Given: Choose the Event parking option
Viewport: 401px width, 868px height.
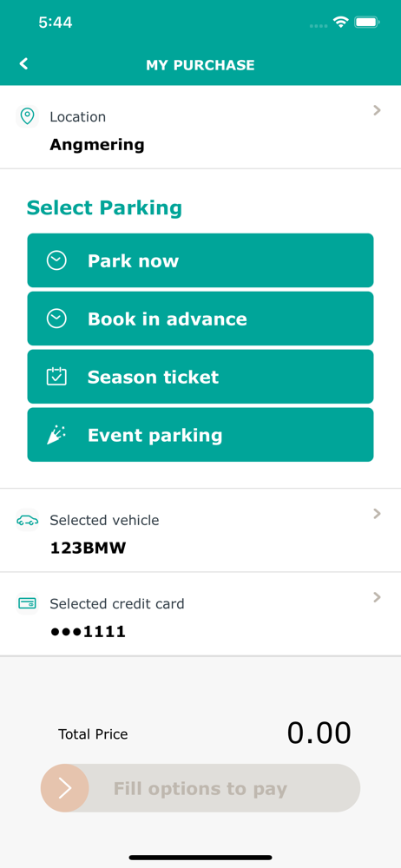Looking at the screenshot, I should coord(200,435).
